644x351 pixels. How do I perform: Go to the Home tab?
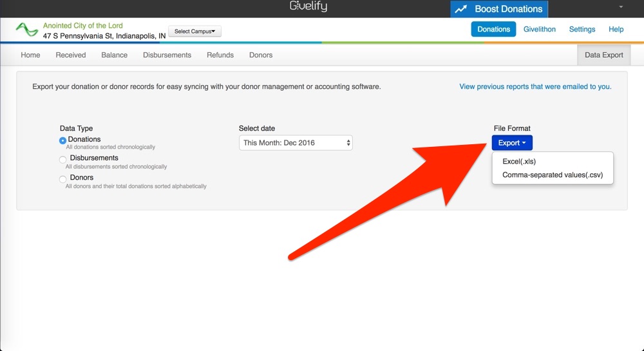(30, 55)
